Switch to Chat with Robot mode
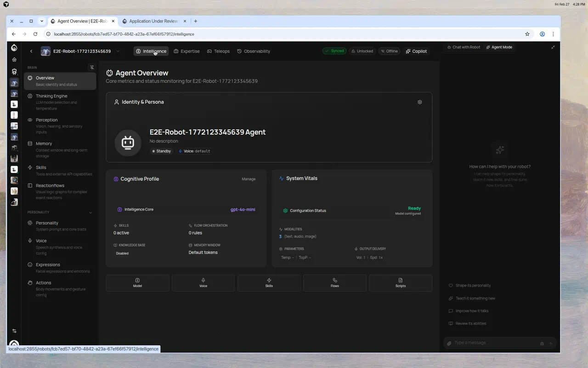 [x=464, y=47]
